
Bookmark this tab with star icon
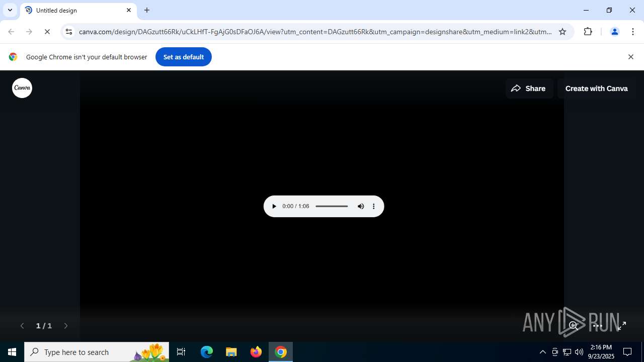(562, 32)
